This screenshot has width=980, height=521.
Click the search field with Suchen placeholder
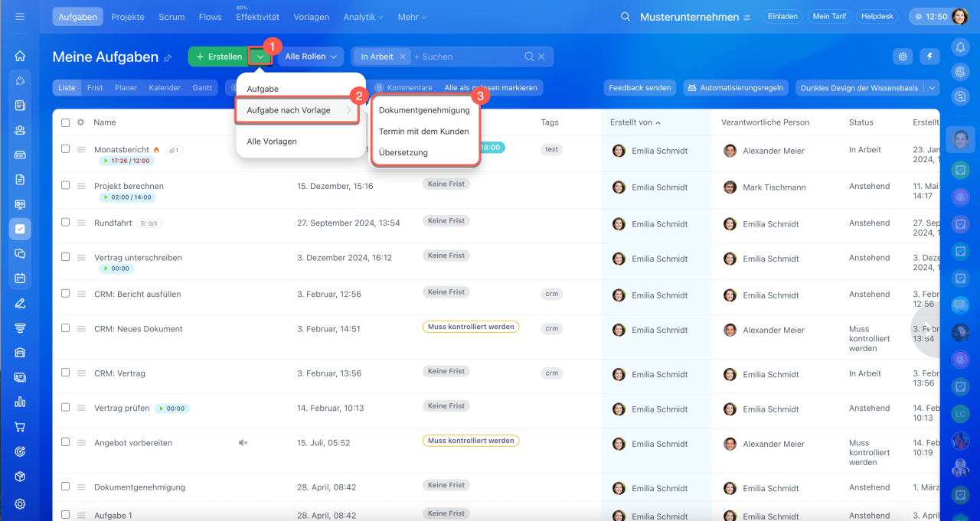tap(467, 57)
